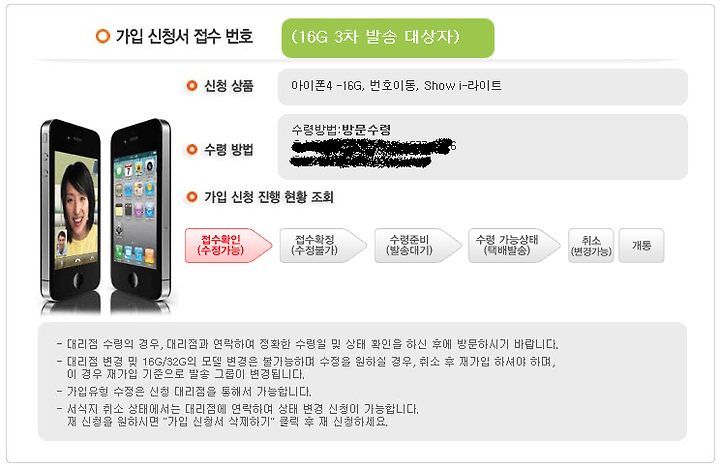
Task: Click the left iPhone FaceTime image
Action: 71,216
